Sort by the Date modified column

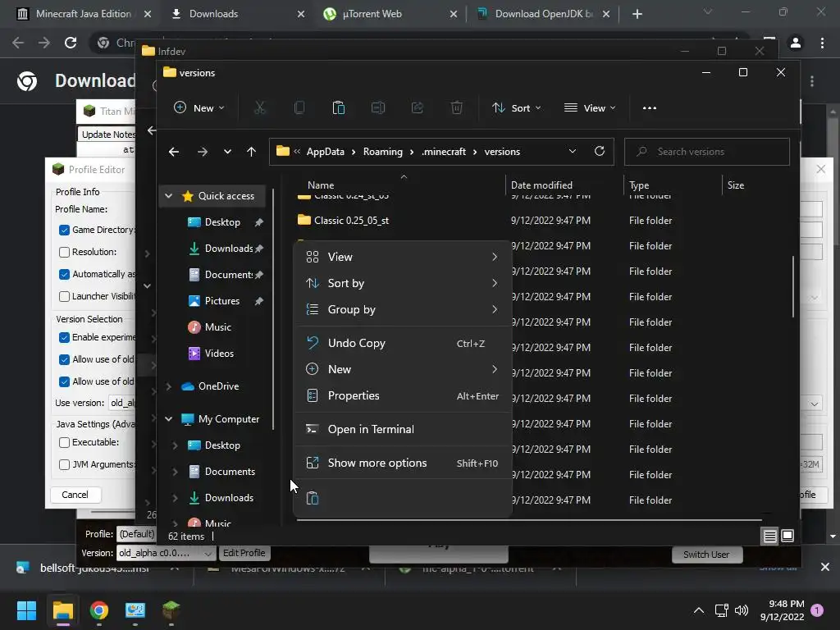coord(541,185)
